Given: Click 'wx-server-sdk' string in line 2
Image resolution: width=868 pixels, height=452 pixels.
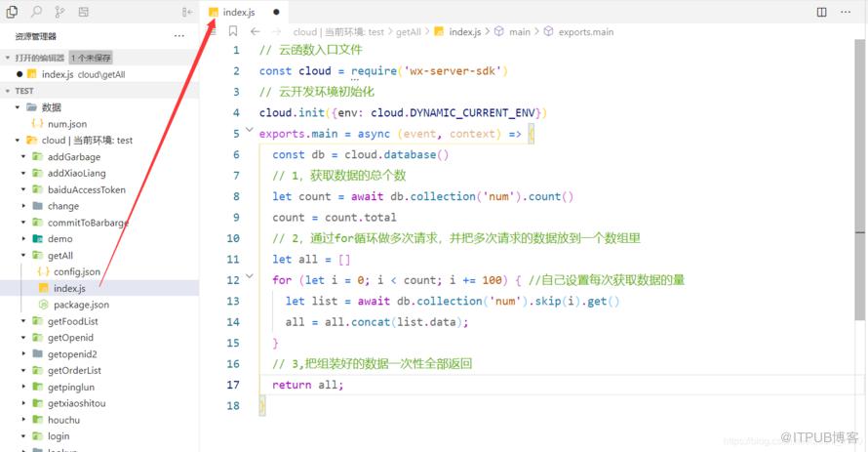Looking at the screenshot, I should pyautogui.click(x=453, y=71).
